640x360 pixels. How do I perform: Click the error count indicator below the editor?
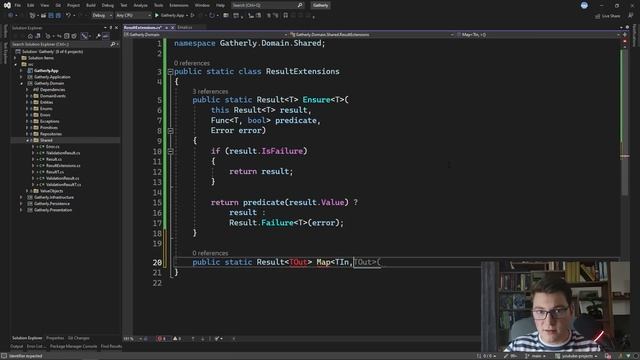coord(161,338)
